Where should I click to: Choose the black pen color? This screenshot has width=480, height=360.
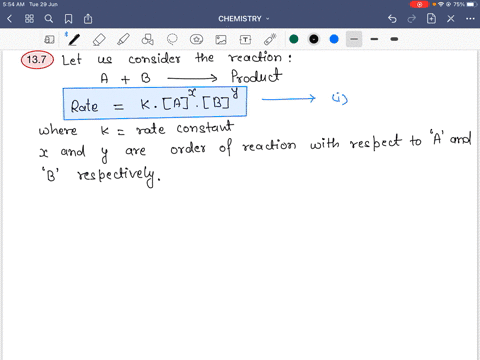[314, 39]
